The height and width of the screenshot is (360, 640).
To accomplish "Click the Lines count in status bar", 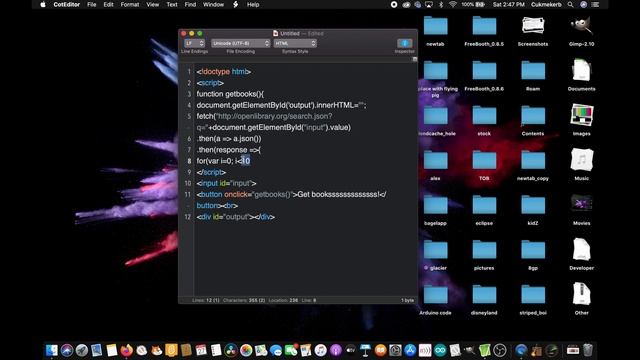I will pos(206,300).
